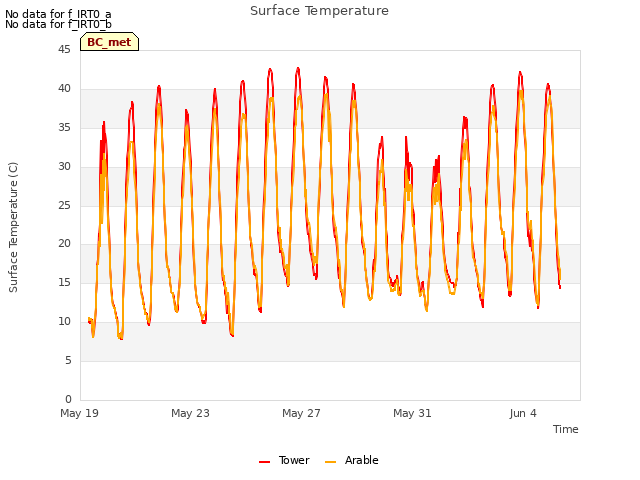Click the 30 y-axis tick label
640x480 pixels.
(64, 167)
